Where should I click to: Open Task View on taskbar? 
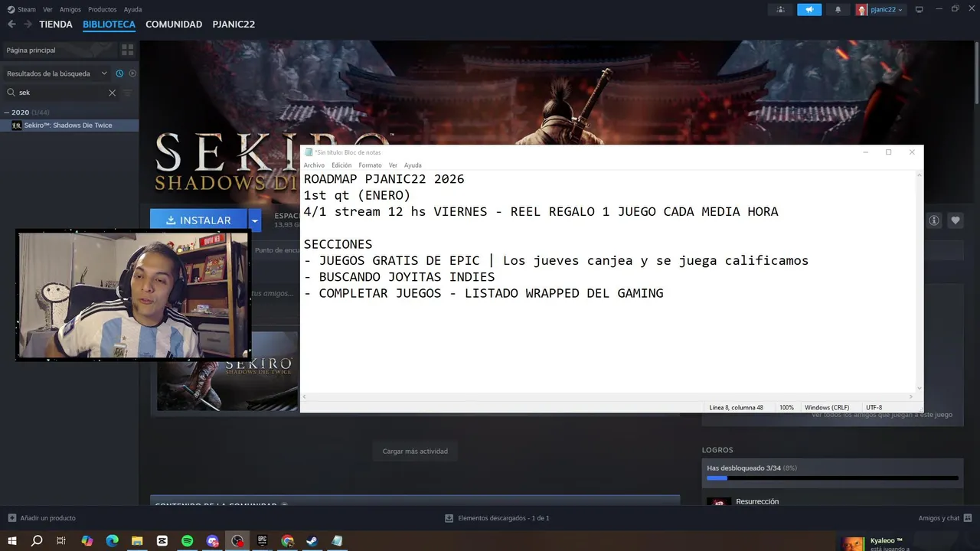coord(61,540)
